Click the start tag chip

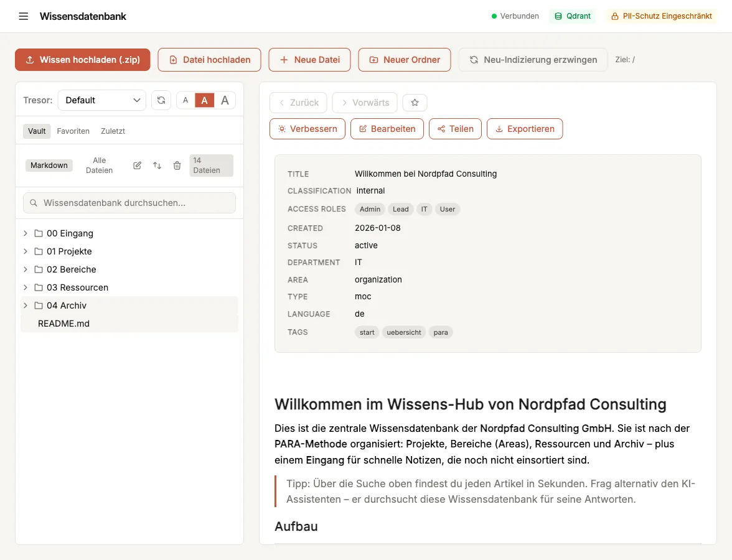point(367,333)
